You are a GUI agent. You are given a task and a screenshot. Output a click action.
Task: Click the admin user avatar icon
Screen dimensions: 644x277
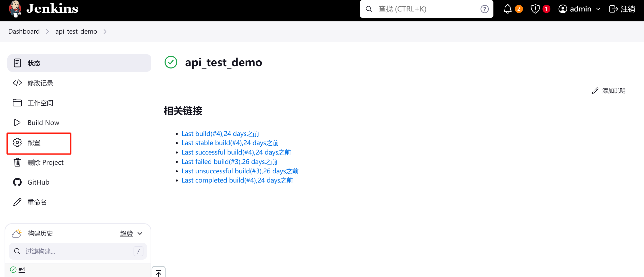(563, 9)
